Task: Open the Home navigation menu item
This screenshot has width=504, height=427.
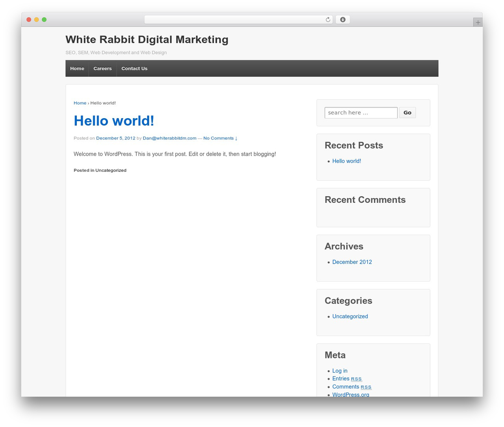Action: coord(77,69)
